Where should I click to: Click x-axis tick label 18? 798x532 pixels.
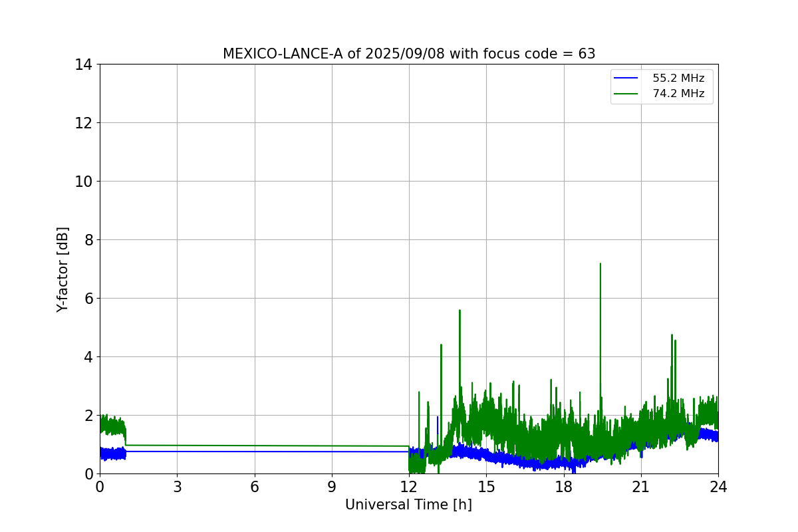click(564, 487)
